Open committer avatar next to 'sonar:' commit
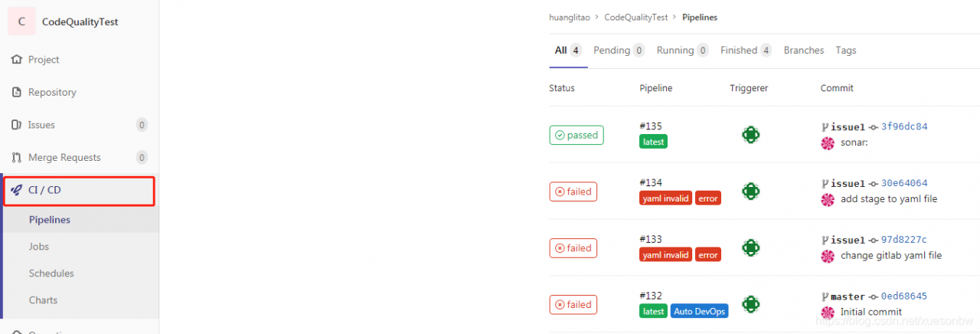This screenshot has height=334, width=980. tap(827, 142)
